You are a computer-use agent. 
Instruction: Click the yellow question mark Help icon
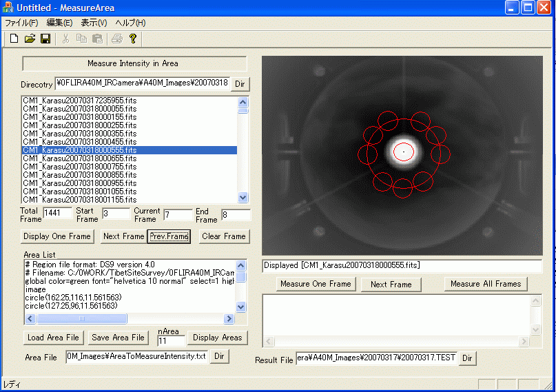coord(133,39)
